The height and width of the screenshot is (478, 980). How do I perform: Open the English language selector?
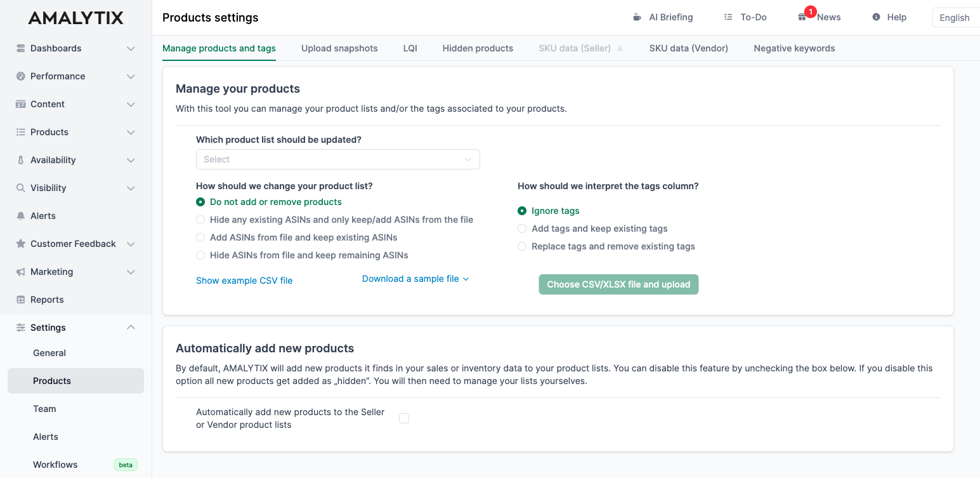pos(955,17)
